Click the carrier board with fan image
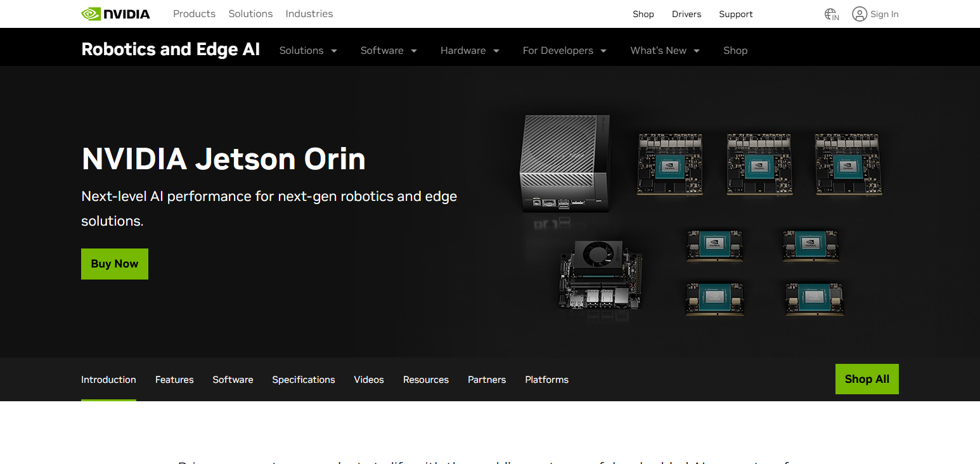 [601, 274]
